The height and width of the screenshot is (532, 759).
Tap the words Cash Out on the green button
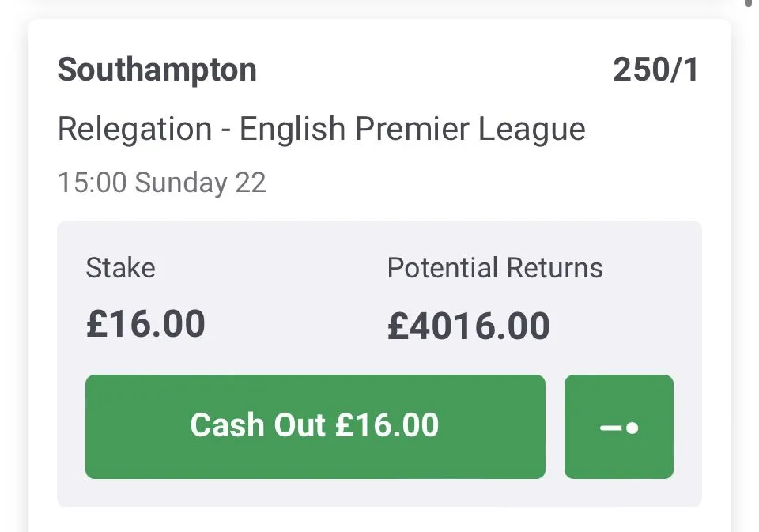[x=259, y=425]
